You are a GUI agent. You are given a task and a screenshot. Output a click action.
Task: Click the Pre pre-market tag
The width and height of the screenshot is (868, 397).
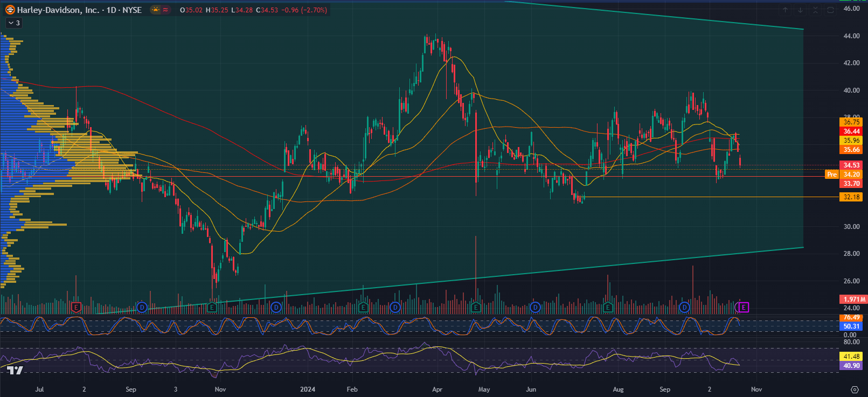(x=832, y=175)
